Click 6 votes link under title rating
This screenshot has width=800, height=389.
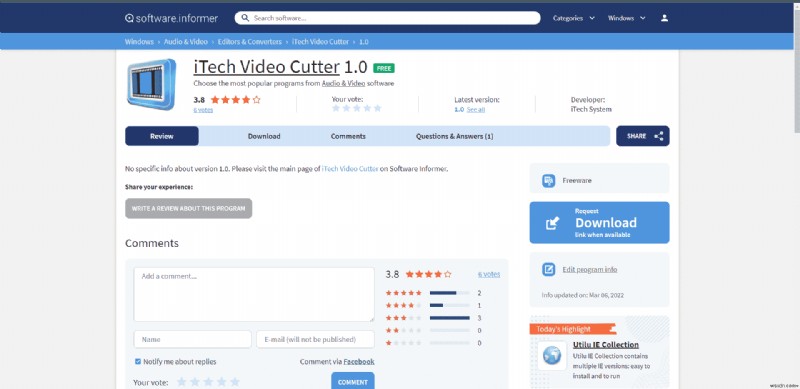pos(203,110)
